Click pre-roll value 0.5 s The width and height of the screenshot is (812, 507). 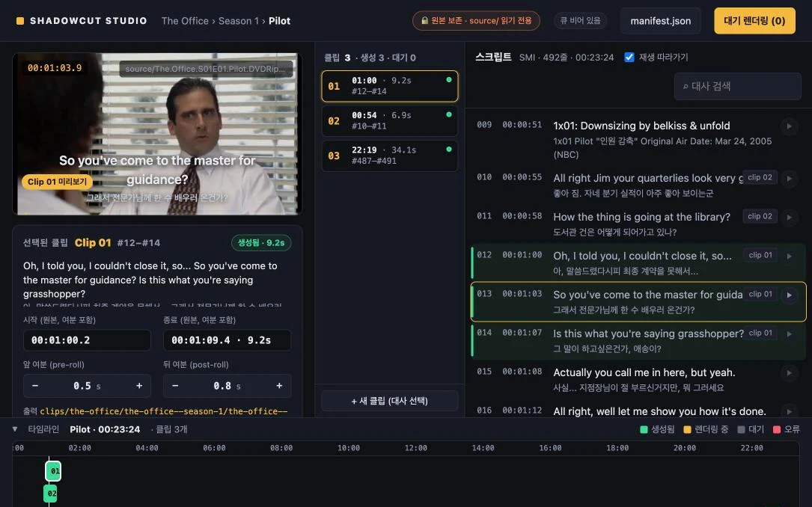coord(87,386)
